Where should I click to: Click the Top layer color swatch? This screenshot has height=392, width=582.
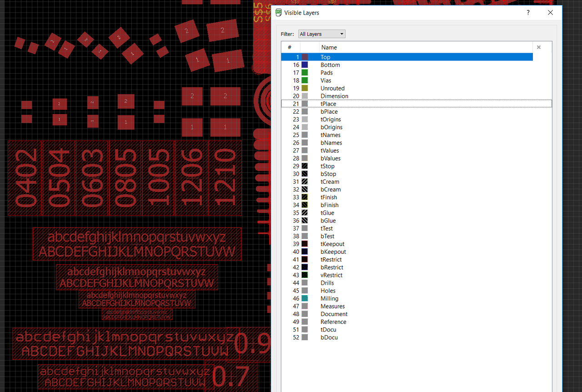pos(305,57)
